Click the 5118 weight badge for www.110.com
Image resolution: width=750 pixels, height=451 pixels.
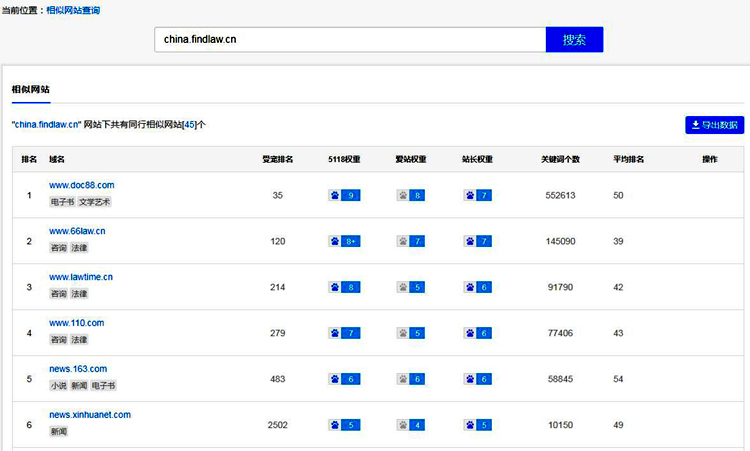(344, 333)
